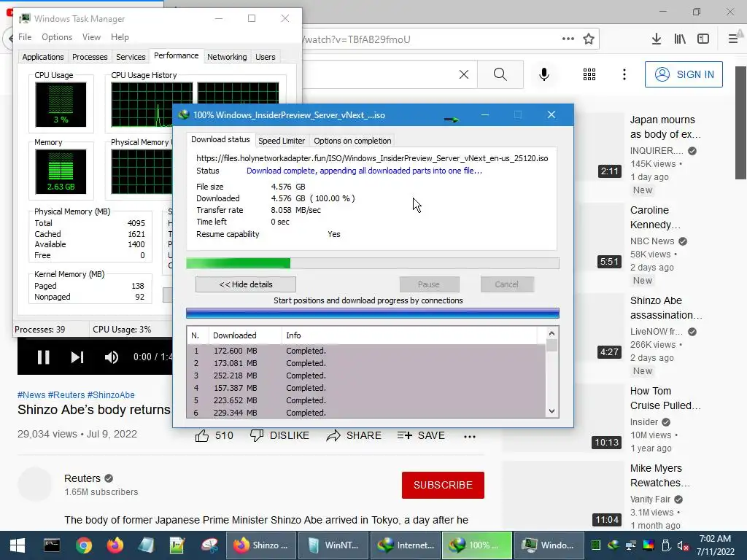The width and height of the screenshot is (747, 560).
Task: Click SIGN IN on YouTube
Action: (684, 74)
